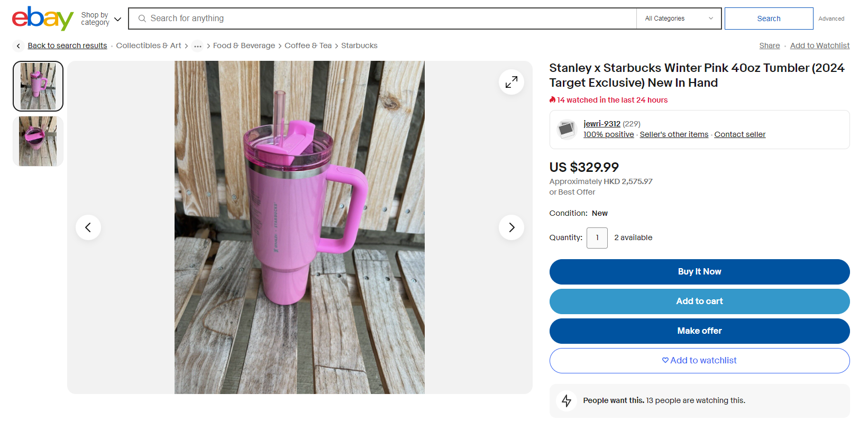Open the Starbucks breadcrumb category
Image resolution: width=868 pixels, height=421 pixels.
pyautogui.click(x=359, y=46)
